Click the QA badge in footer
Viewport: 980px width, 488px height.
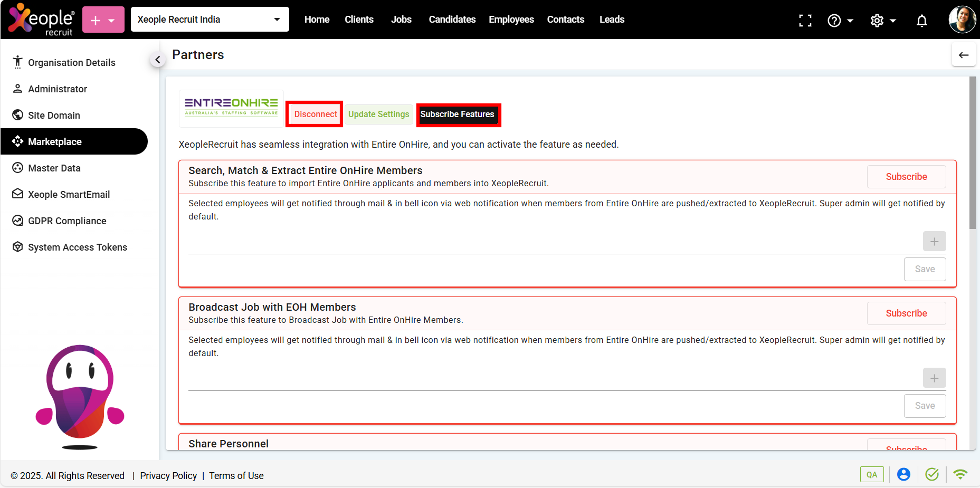coord(872,474)
